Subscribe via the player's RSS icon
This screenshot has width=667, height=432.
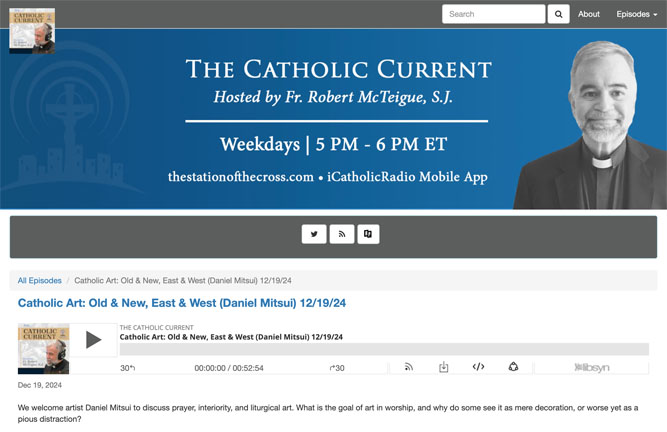[x=408, y=367]
